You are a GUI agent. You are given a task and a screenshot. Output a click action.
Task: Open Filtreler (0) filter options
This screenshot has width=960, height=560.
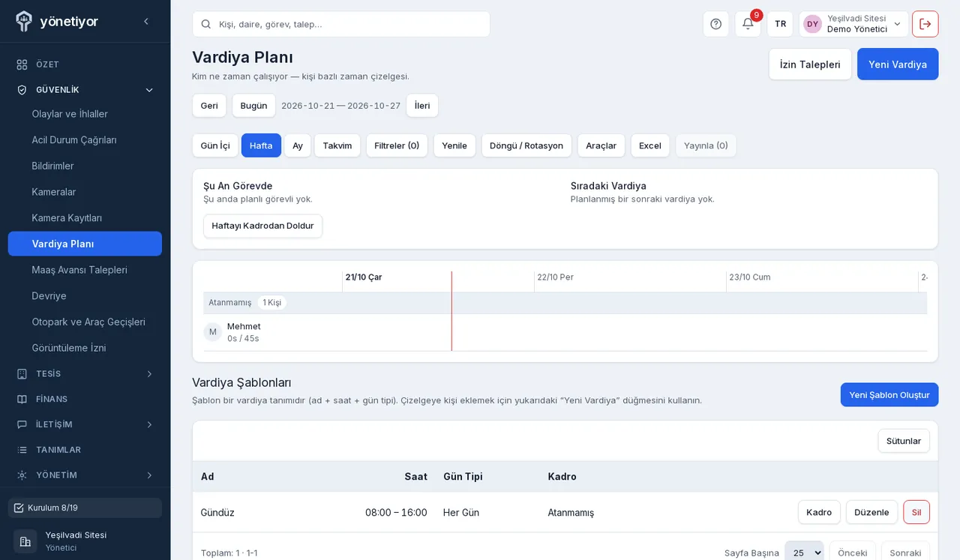(x=397, y=145)
